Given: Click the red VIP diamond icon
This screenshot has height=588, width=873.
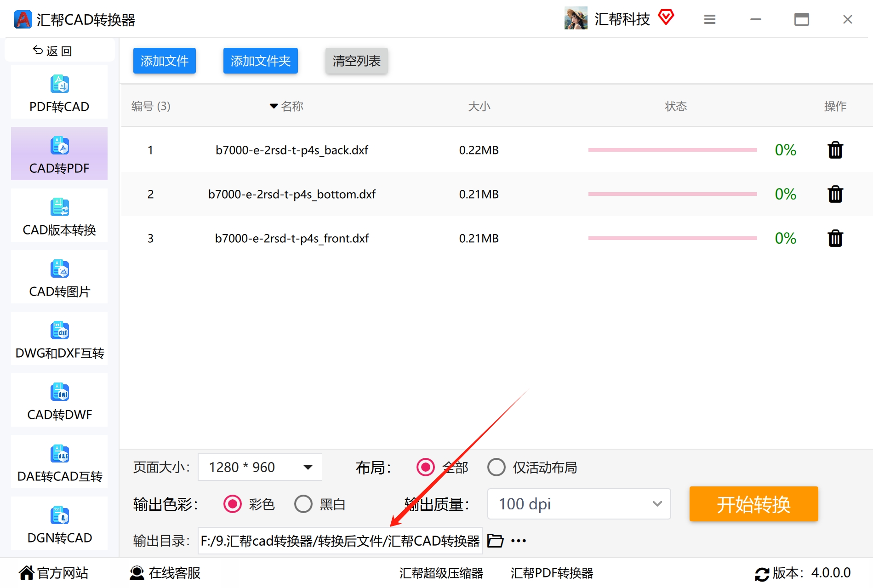Looking at the screenshot, I should (x=666, y=17).
